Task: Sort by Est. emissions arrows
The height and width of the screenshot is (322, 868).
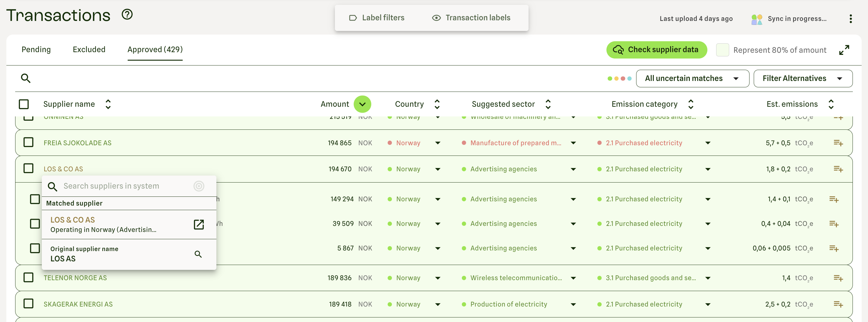Action: (x=831, y=104)
